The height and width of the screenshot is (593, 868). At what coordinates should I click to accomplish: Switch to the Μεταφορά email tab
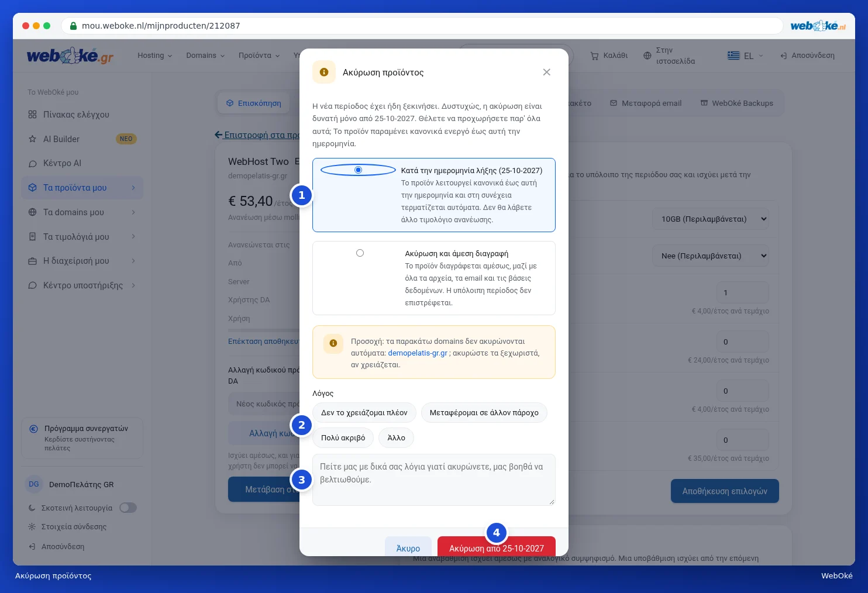coord(646,104)
